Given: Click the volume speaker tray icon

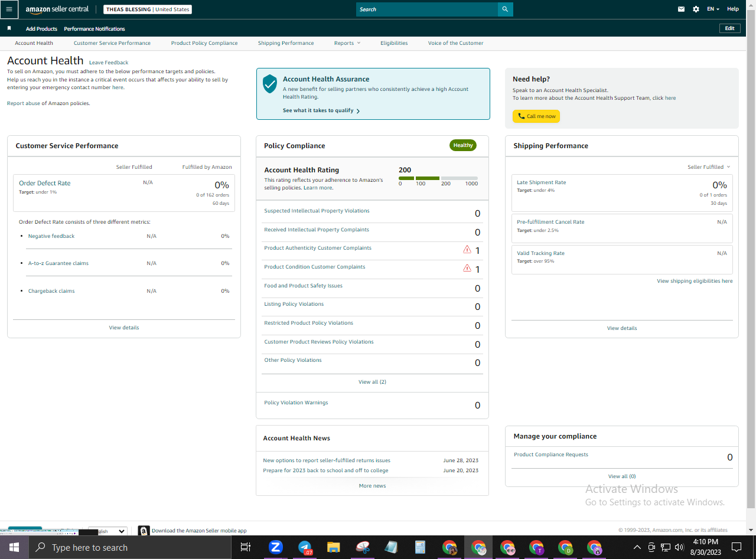Looking at the screenshot, I should pyautogui.click(x=679, y=547).
